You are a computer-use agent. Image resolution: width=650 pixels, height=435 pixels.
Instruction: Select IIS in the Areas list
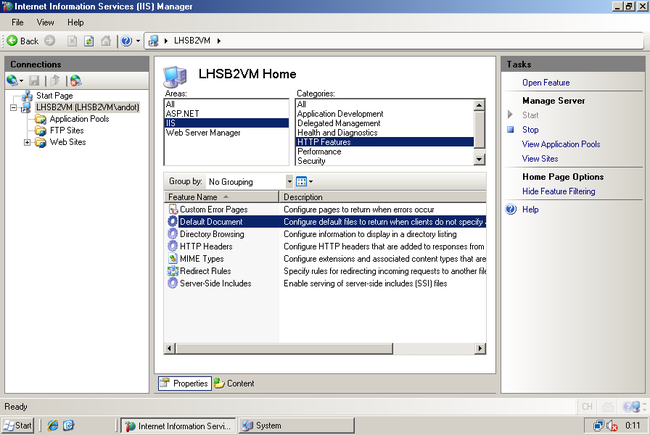[226, 123]
